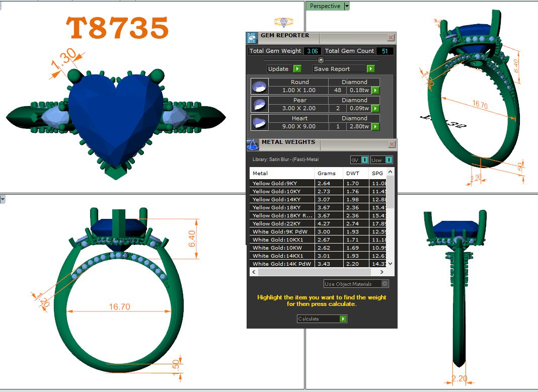
Task: Click the metal list horizontal scrollbar
Action: [x=322, y=272]
